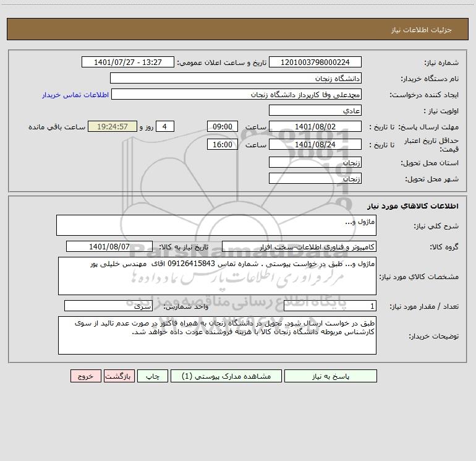Click the بازگشت back button

coord(119,376)
